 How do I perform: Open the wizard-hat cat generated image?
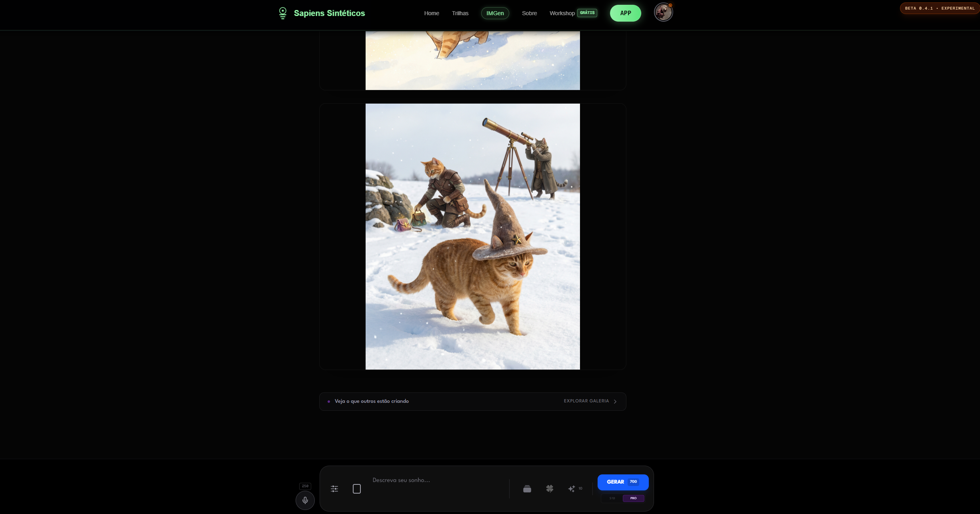[x=472, y=236]
